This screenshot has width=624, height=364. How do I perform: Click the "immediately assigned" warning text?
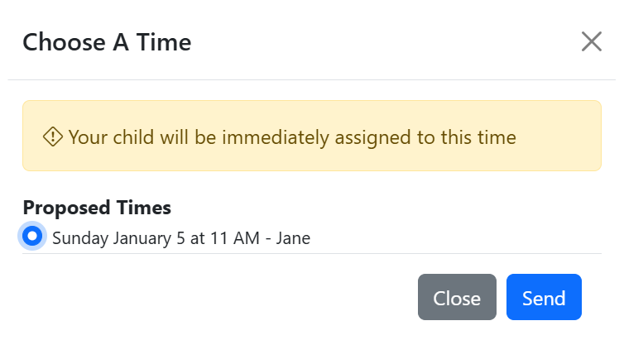317,137
